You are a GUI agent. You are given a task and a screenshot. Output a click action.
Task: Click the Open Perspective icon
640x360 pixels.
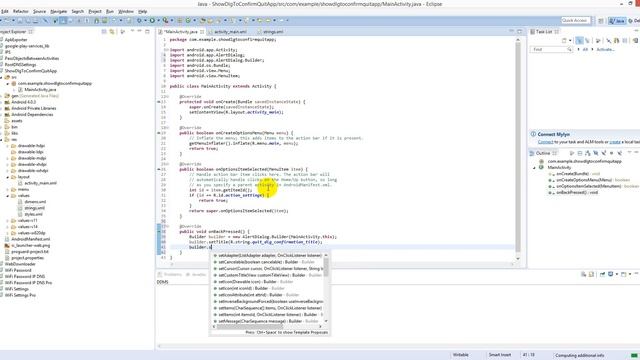(601, 20)
